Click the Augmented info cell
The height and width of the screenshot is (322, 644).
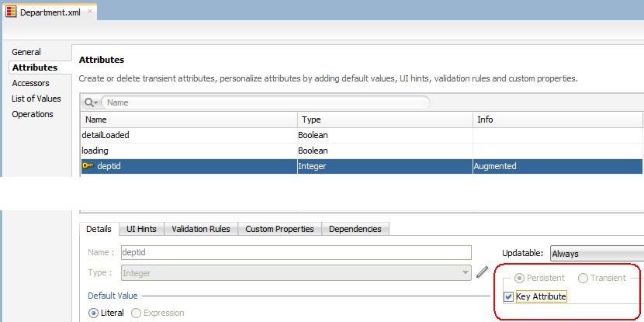pos(558,166)
